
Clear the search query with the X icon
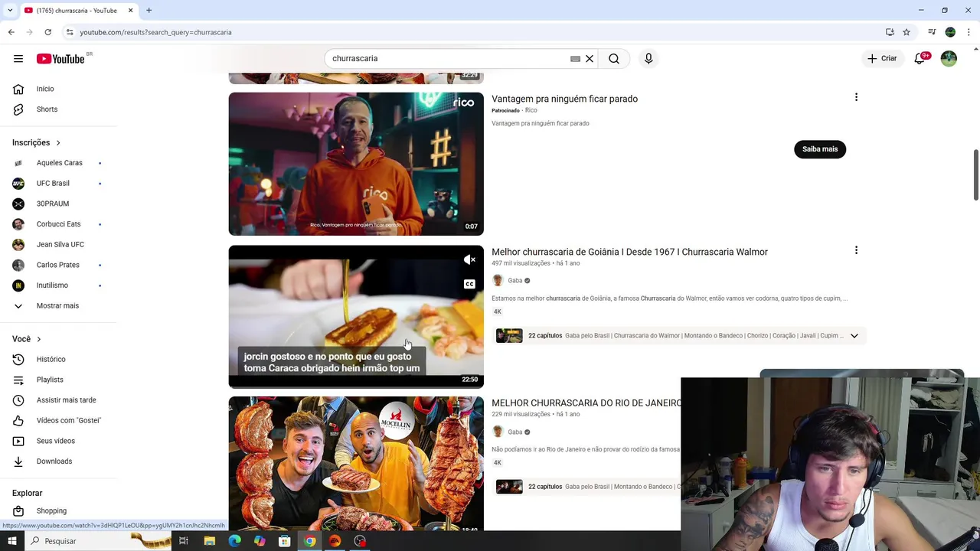tap(590, 59)
